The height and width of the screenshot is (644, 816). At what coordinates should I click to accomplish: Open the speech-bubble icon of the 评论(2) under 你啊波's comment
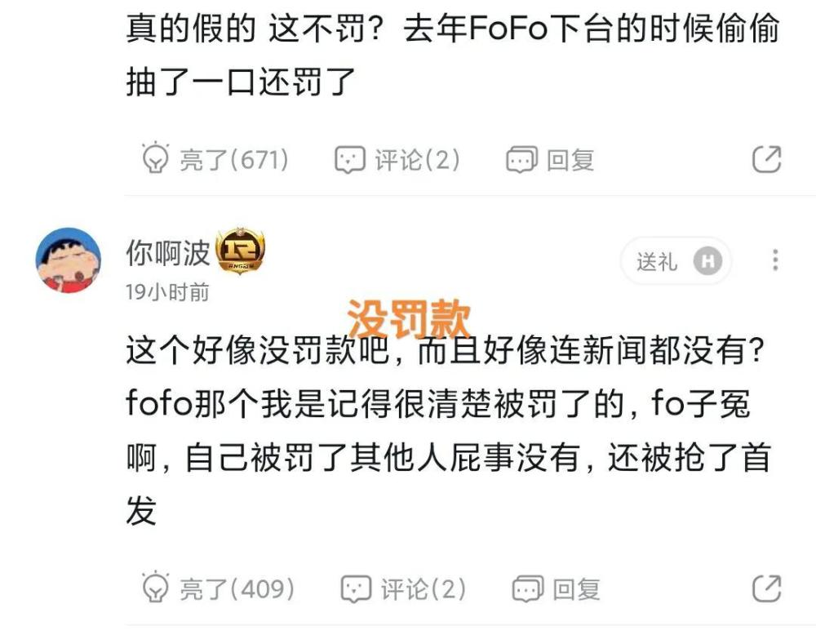click(356, 588)
